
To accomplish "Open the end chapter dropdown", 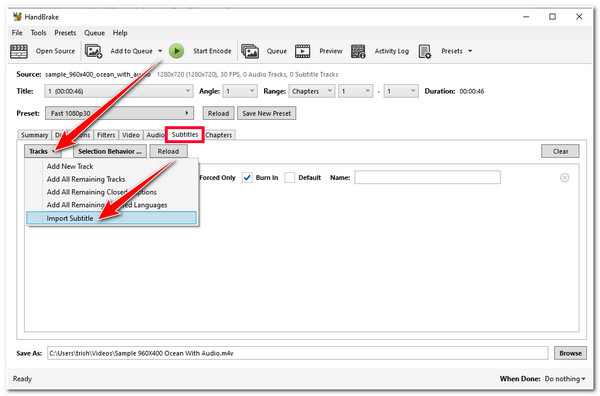I will click(x=401, y=91).
